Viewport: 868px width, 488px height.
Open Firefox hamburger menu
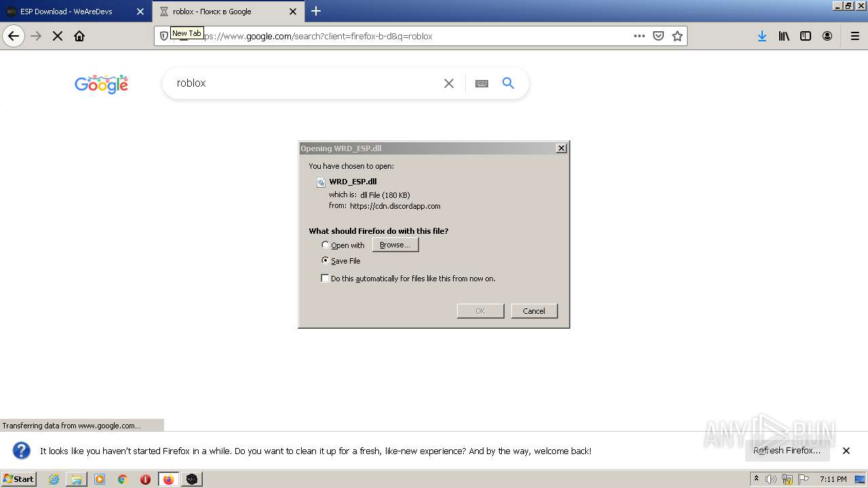[855, 36]
